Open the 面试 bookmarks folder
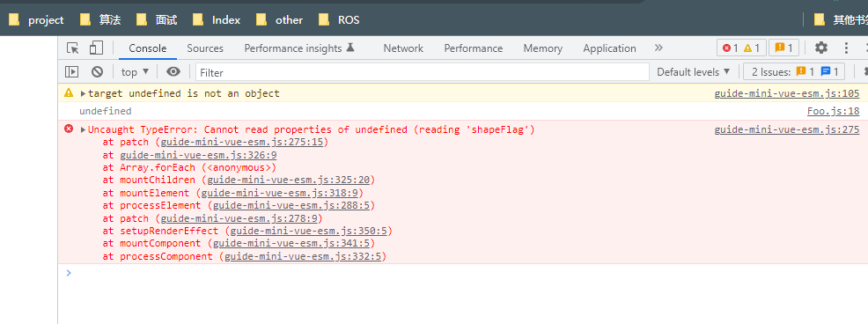Viewport: 868px width, 324px height. point(158,20)
